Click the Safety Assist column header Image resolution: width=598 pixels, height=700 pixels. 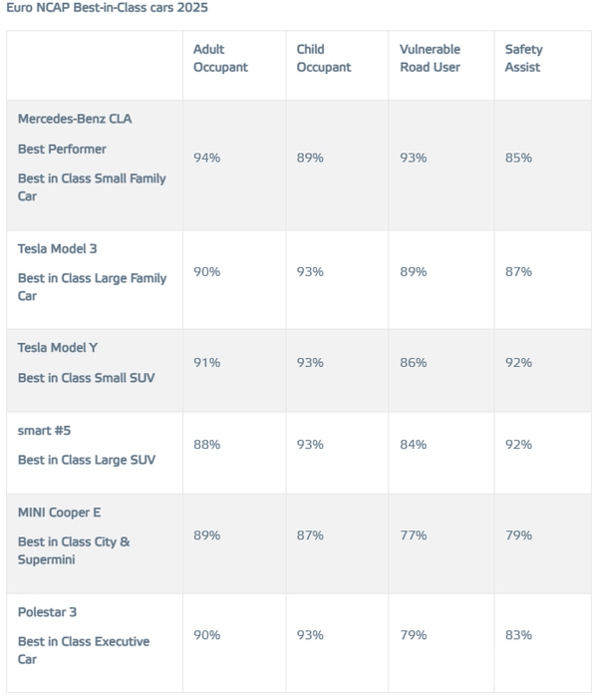click(524, 58)
